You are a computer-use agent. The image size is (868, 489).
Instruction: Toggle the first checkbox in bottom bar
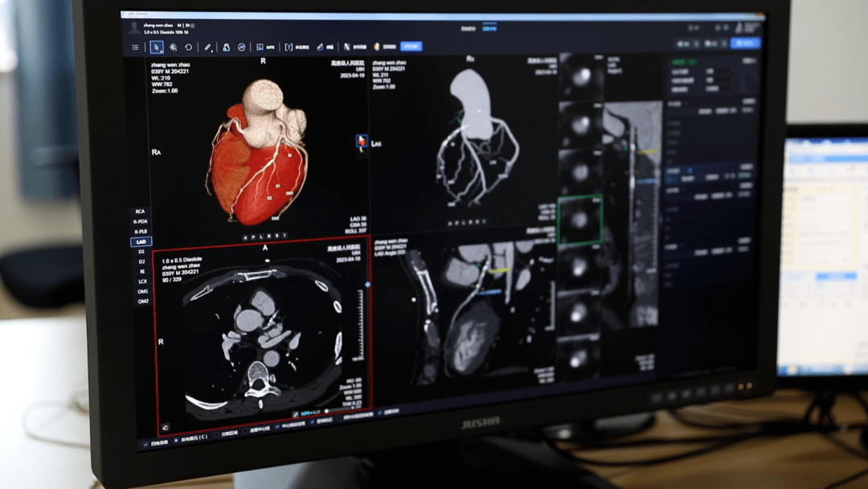point(145,442)
